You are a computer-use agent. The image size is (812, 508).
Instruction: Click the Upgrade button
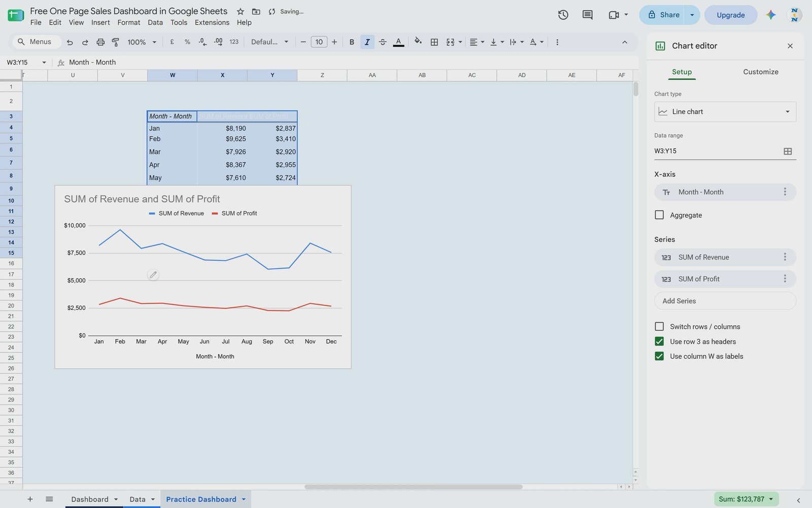[731, 15]
